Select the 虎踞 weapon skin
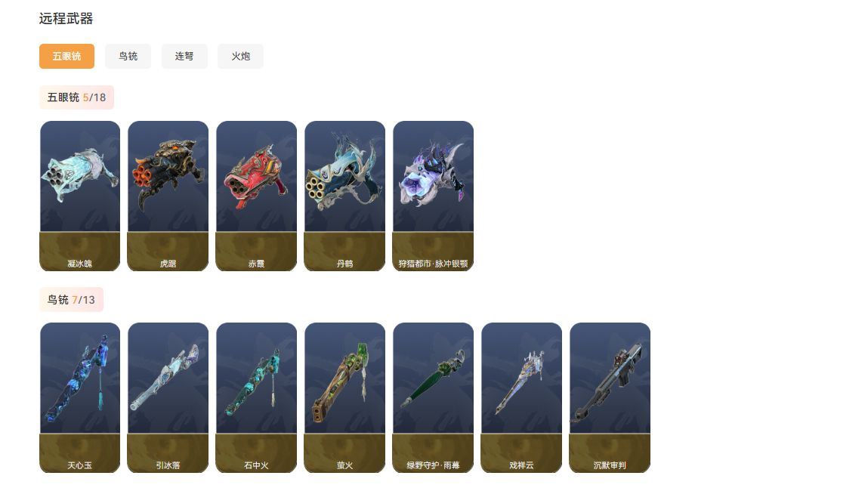The width and height of the screenshot is (868, 488). pos(168,196)
